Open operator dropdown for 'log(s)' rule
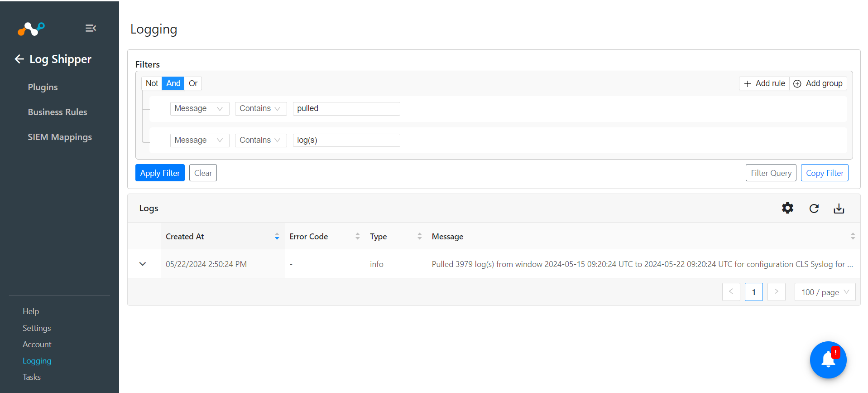 [261, 141]
